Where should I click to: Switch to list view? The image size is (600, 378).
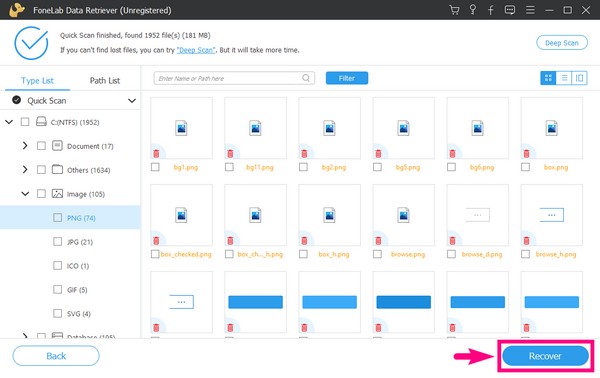(x=564, y=78)
